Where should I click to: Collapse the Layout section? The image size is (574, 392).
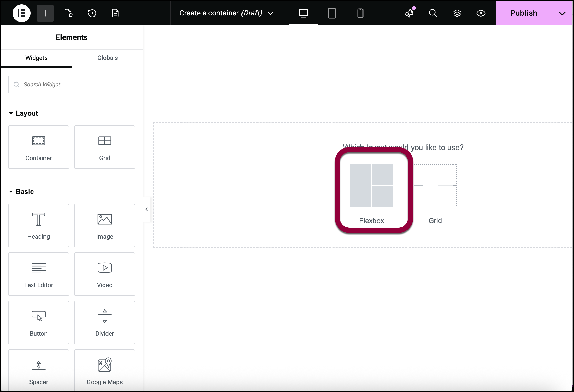[11, 113]
